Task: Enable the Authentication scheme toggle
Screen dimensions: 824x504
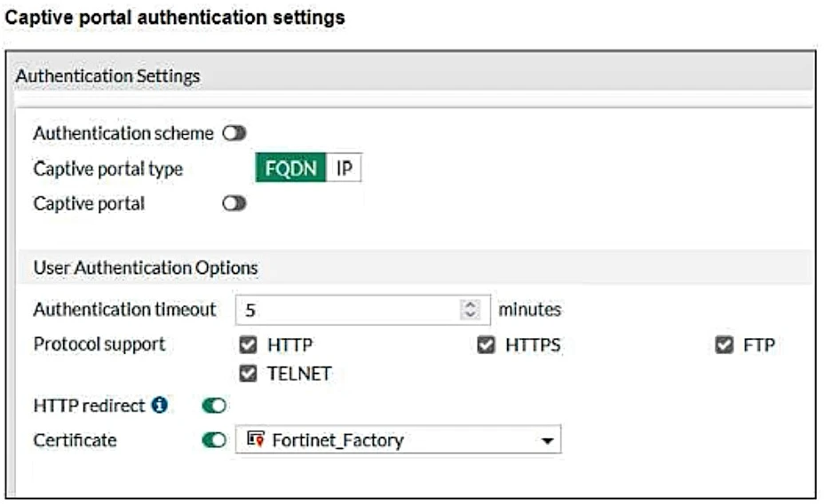Action: (x=234, y=133)
